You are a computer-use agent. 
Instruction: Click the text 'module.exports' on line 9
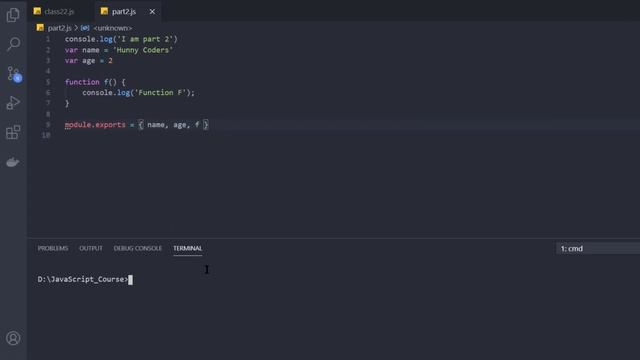coord(95,125)
